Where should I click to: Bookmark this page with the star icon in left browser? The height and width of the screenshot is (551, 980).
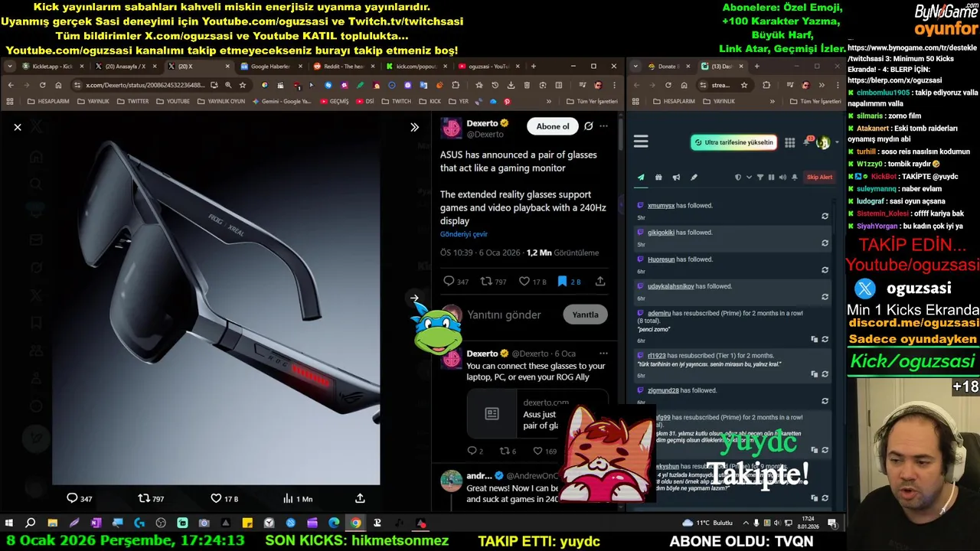tap(243, 85)
